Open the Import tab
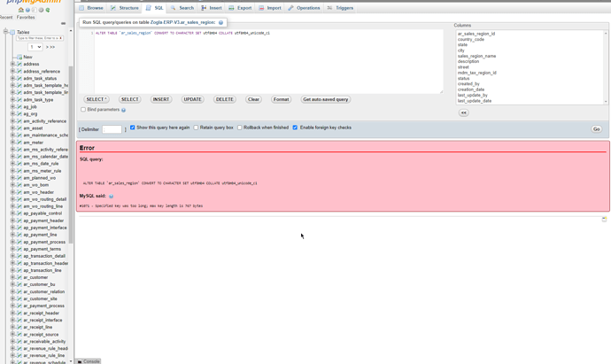 pos(270,8)
